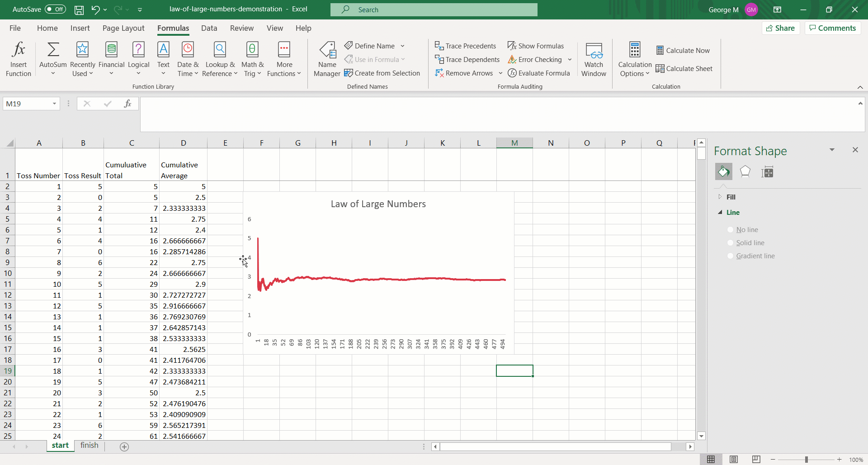868x465 pixels.
Task: Open the Calculation Options dropdown
Action: pyautogui.click(x=635, y=59)
